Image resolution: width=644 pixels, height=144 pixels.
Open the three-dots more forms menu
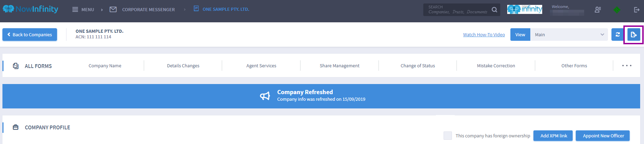coord(627,66)
